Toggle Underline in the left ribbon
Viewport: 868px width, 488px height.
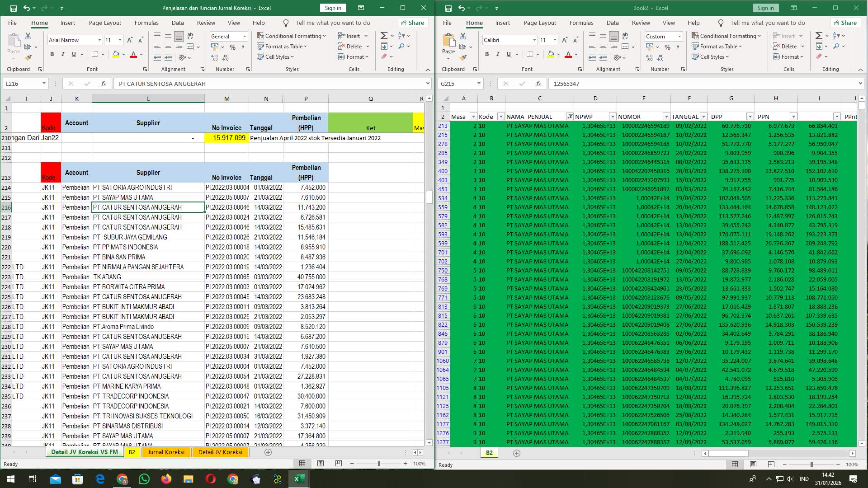click(x=73, y=54)
